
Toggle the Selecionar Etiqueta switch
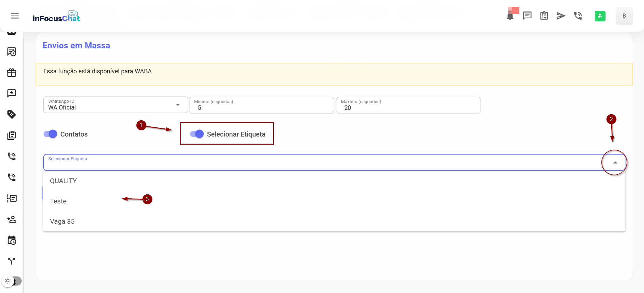click(x=197, y=134)
